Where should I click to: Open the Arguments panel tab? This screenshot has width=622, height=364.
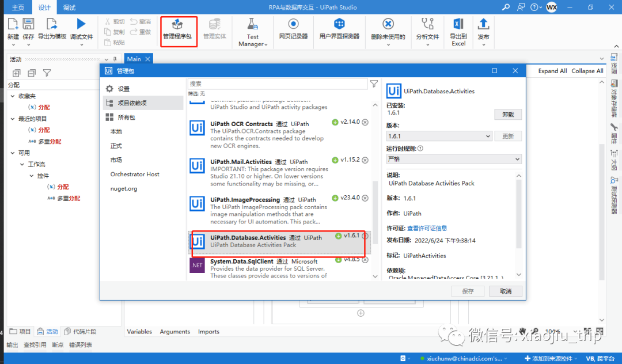[x=175, y=332]
